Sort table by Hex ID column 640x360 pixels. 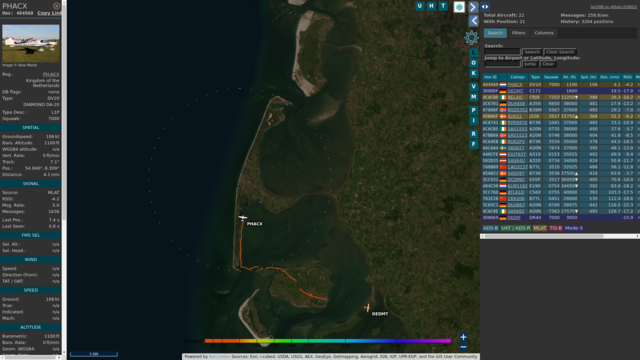[x=490, y=77]
